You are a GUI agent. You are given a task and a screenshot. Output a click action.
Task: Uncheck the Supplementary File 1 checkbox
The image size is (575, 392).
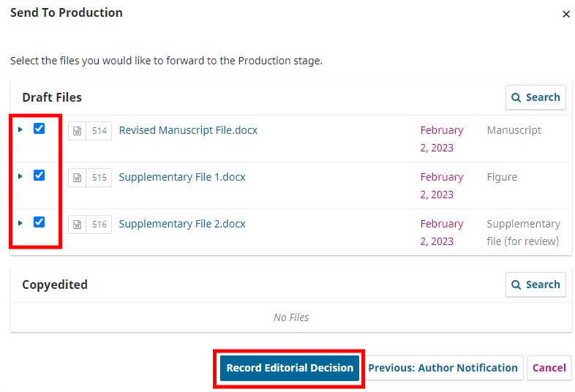click(x=40, y=176)
